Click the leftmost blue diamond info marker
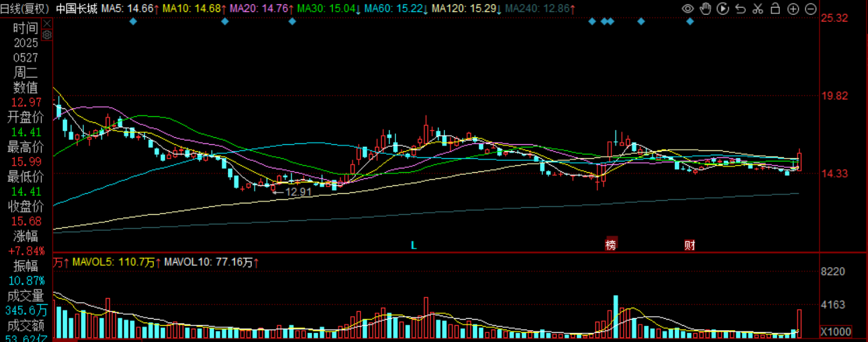This screenshot has width=868, height=342. point(134,22)
